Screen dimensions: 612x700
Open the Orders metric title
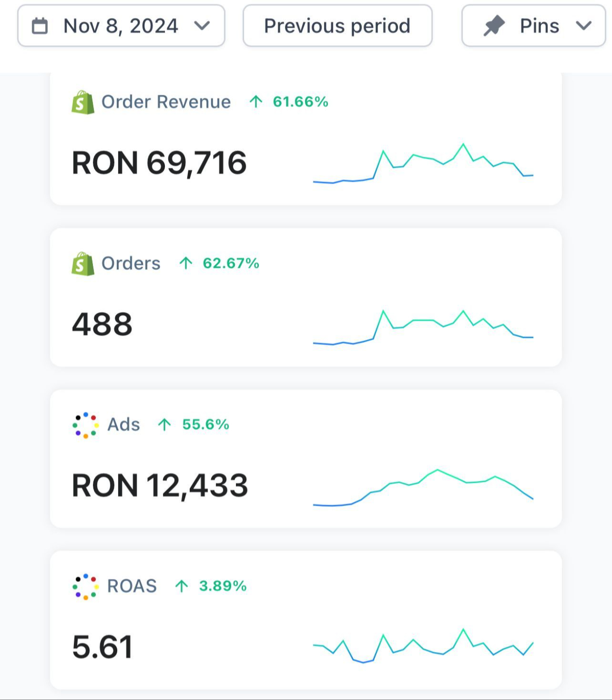(x=131, y=263)
